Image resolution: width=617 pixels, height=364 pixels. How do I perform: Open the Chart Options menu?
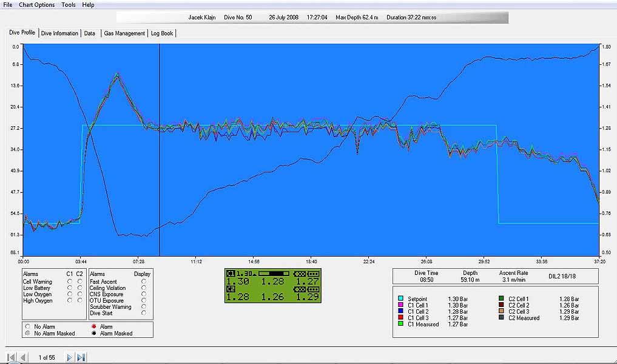pyautogui.click(x=37, y=5)
